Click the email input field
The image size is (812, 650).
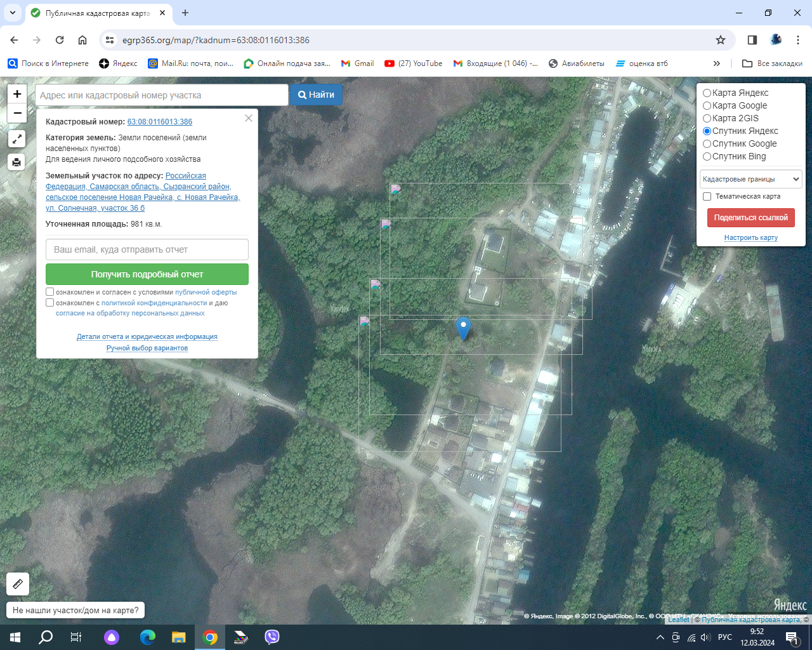click(147, 249)
